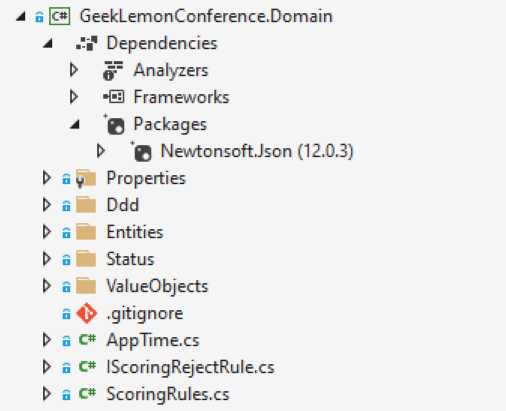Select the Ddd folder
The image size is (506, 411).
[122, 205]
